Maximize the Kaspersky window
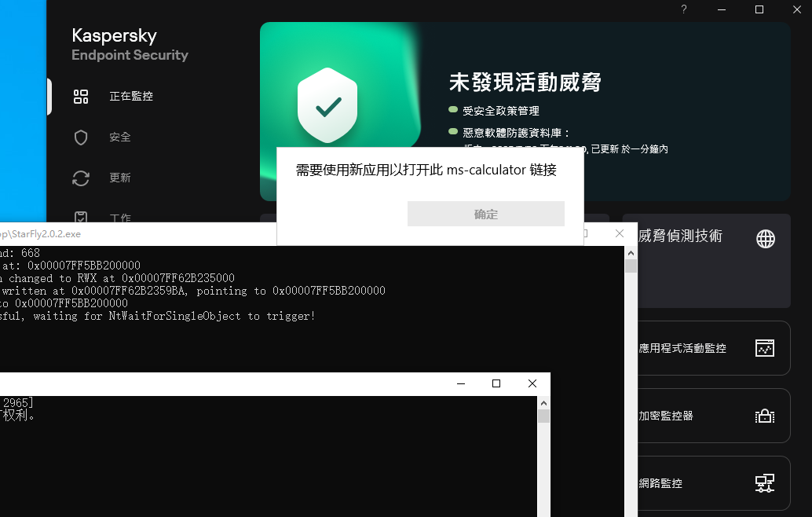 (759, 9)
